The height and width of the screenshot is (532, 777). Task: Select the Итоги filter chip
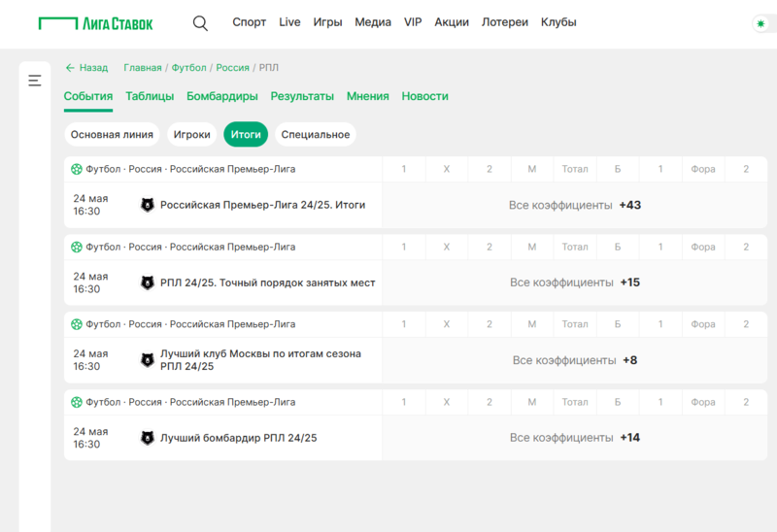246,135
